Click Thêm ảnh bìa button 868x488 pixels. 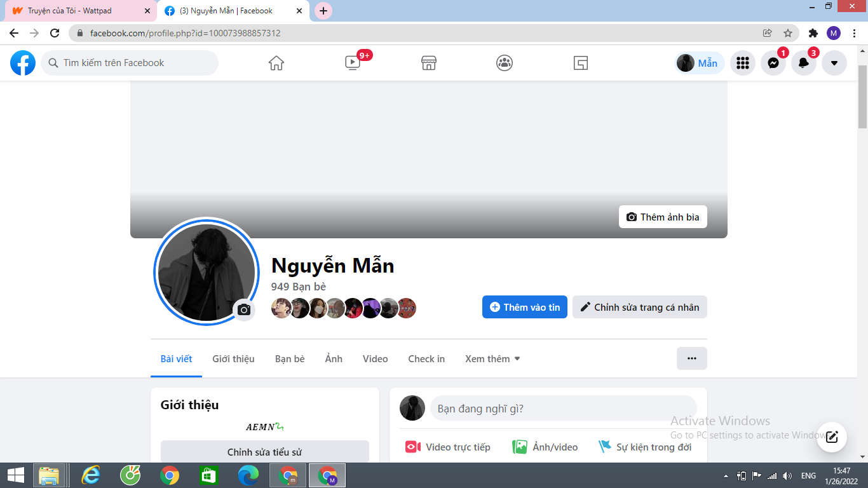coord(663,217)
